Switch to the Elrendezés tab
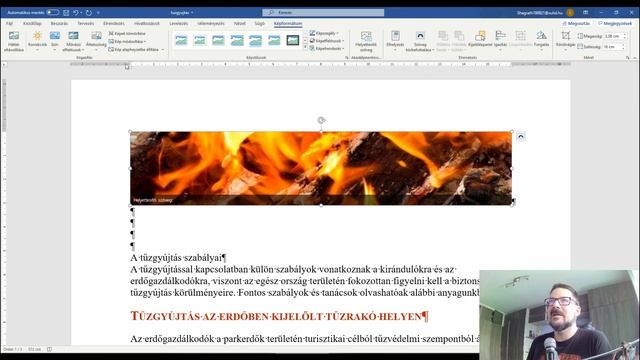Viewport: 640px width, 360px height. click(113, 24)
